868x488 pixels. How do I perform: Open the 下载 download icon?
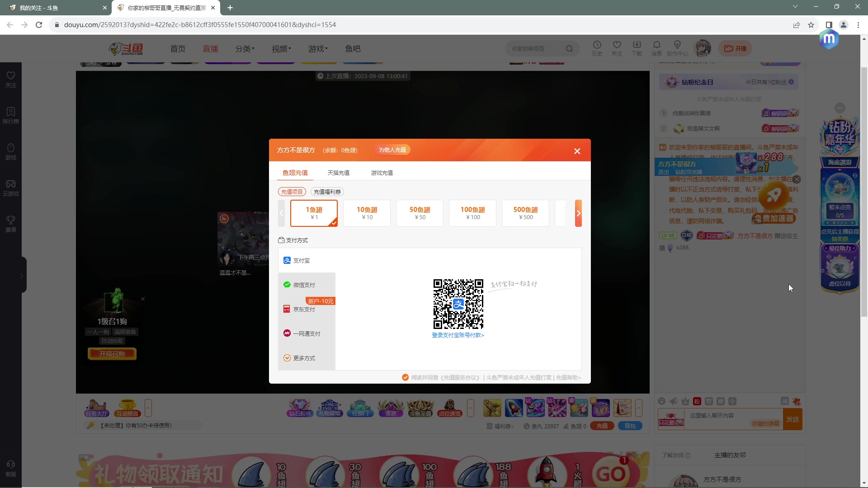(637, 48)
